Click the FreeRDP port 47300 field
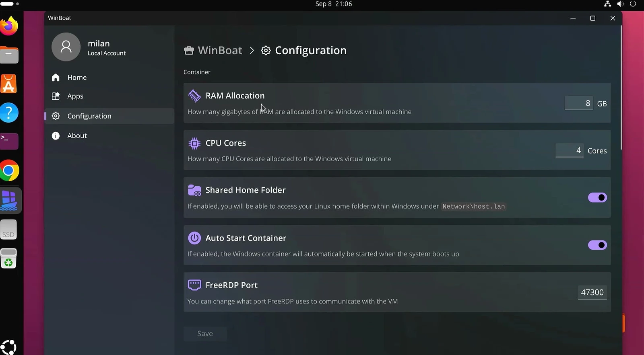Viewport: 644px width, 355px height. [592, 292]
